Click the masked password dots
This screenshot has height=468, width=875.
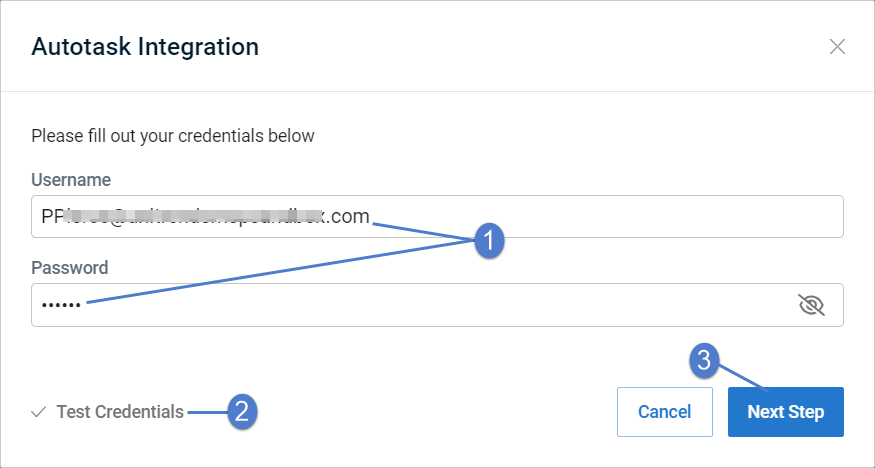(61, 305)
